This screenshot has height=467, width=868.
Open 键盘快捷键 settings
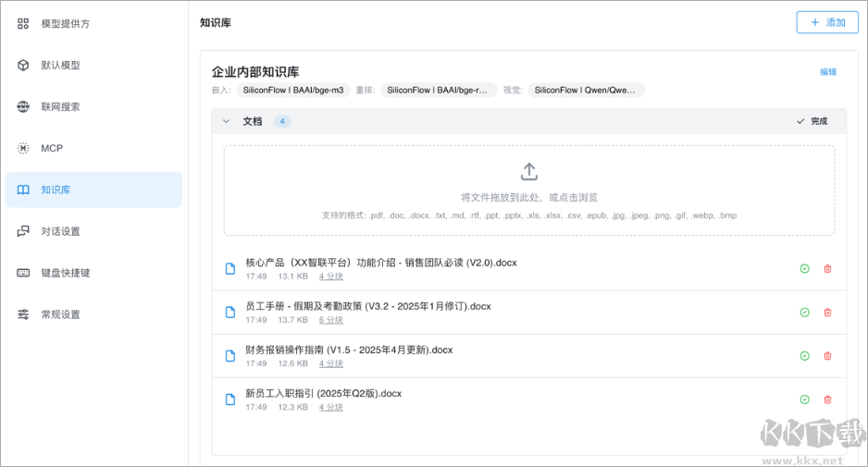(94, 273)
